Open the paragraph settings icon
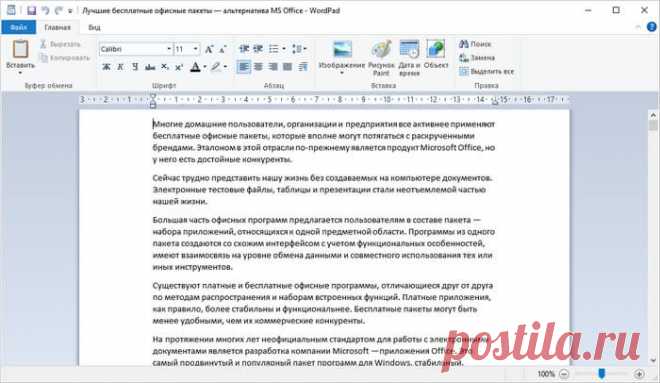Image resolution: width=660 pixels, height=383 pixels. [x=303, y=67]
